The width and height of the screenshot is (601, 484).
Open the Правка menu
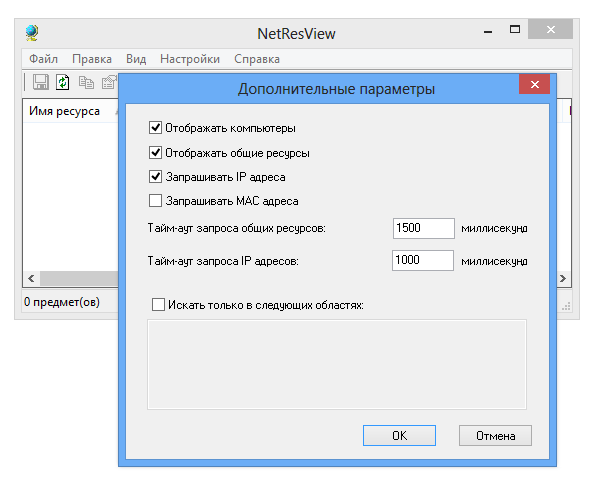pyautogui.click(x=92, y=59)
